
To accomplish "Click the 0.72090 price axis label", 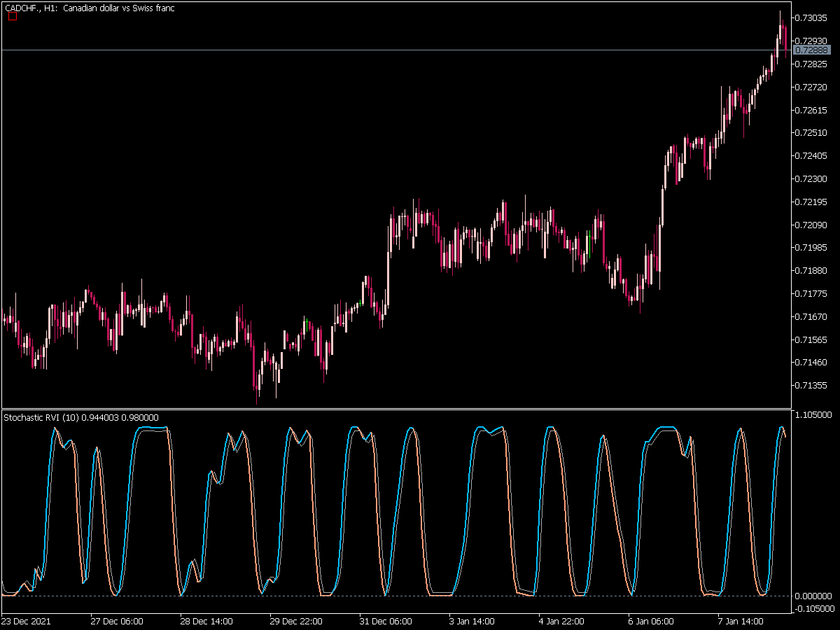I will [x=813, y=225].
